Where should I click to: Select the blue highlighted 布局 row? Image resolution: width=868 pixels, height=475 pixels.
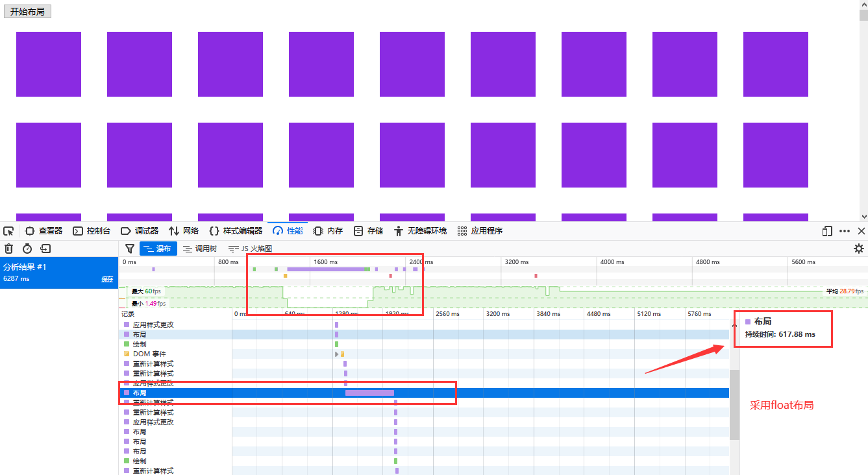(425, 393)
